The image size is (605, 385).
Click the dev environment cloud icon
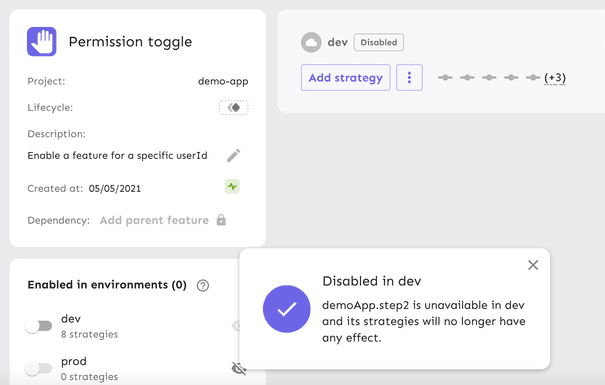point(311,42)
